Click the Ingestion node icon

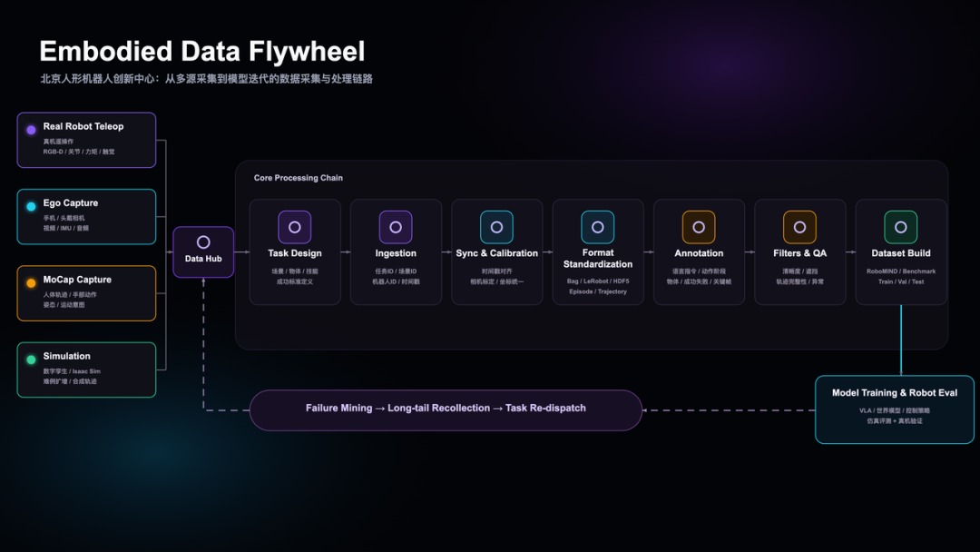tap(396, 227)
